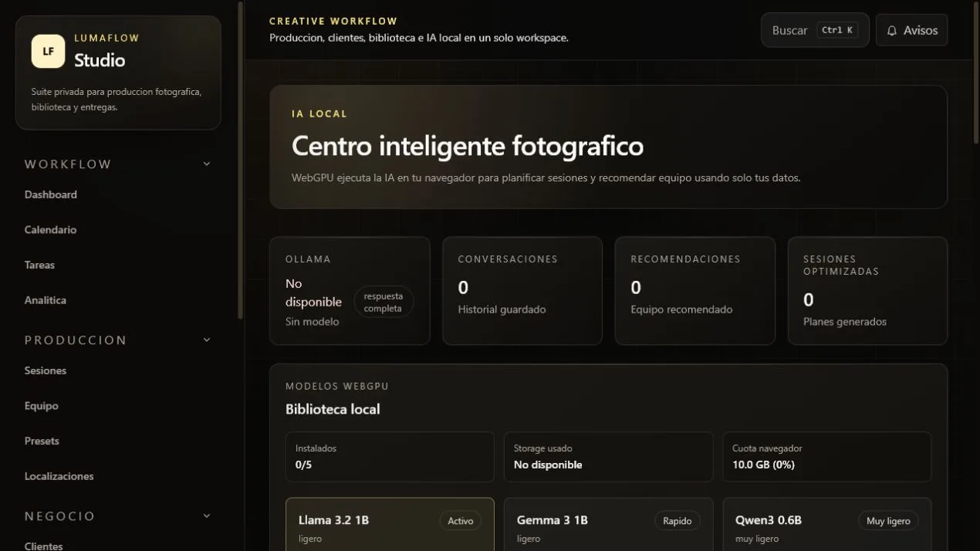The height and width of the screenshot is (551, 980).
Task: Select Presets in the sidebar
Action: [x=42, y=441]
